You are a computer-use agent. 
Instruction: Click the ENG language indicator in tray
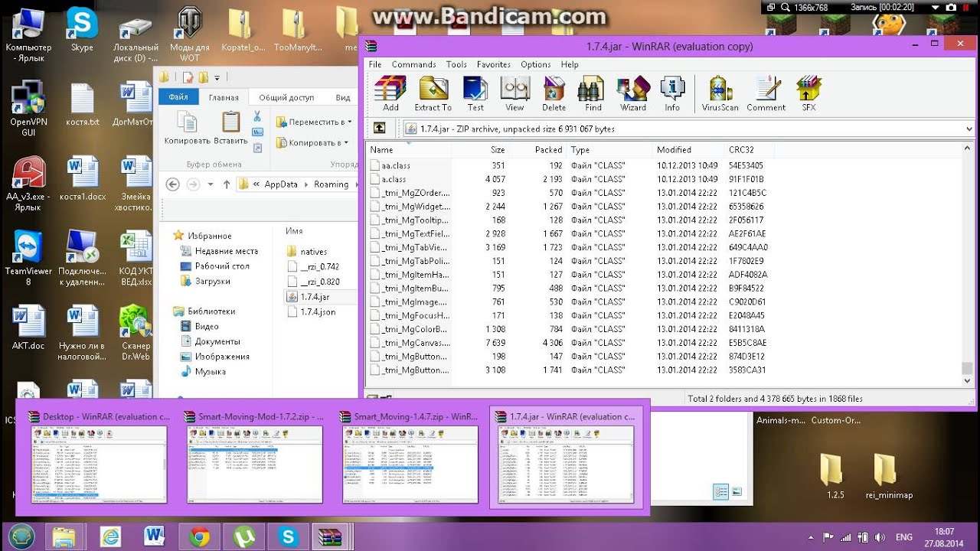[903, 537]
